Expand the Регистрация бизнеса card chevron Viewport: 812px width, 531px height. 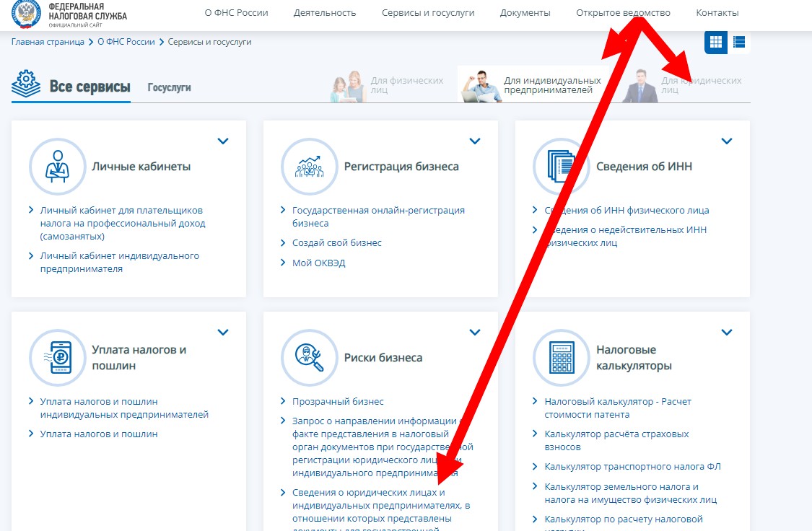click(x=475, y=141)
